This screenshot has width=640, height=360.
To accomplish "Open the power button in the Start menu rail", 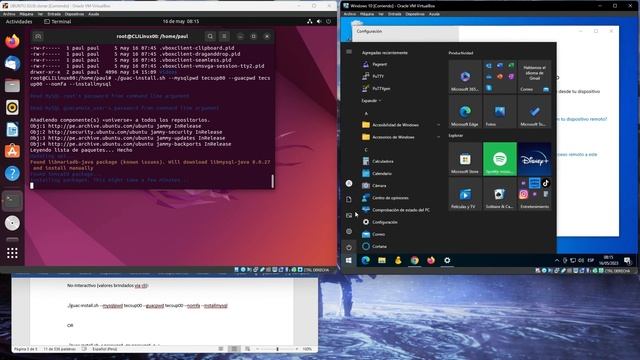I will (x=349, y=247).
